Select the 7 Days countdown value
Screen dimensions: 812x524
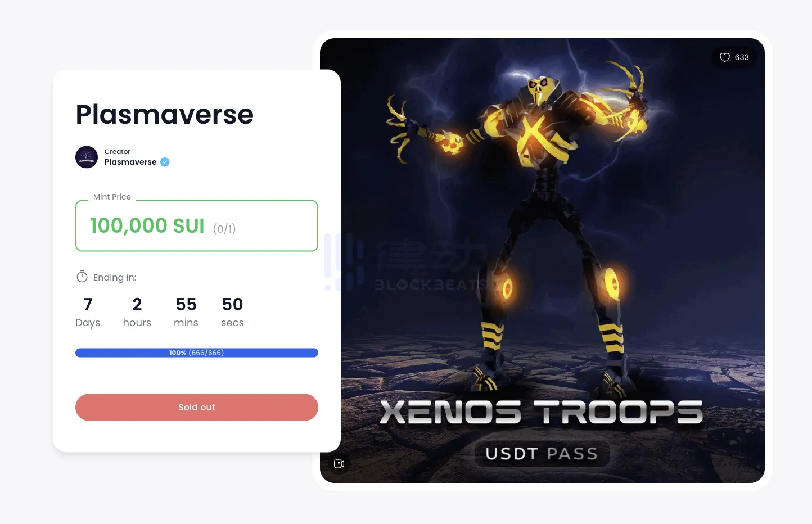(88, 312)
